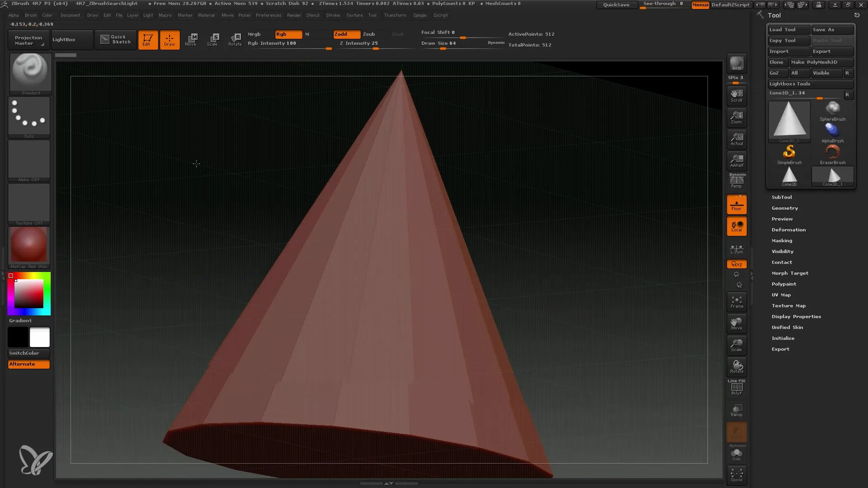Expand the Geometry panel section
This screenshot has width=868, height=488.
click(784, 208)
